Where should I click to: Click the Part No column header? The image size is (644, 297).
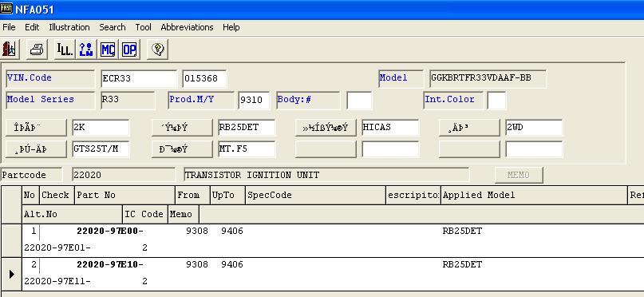124,195
